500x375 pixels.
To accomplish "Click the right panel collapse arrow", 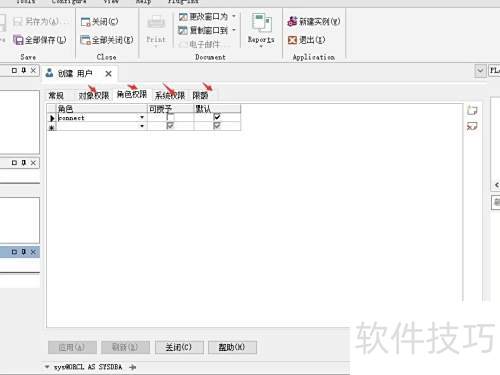I will 496,185.
